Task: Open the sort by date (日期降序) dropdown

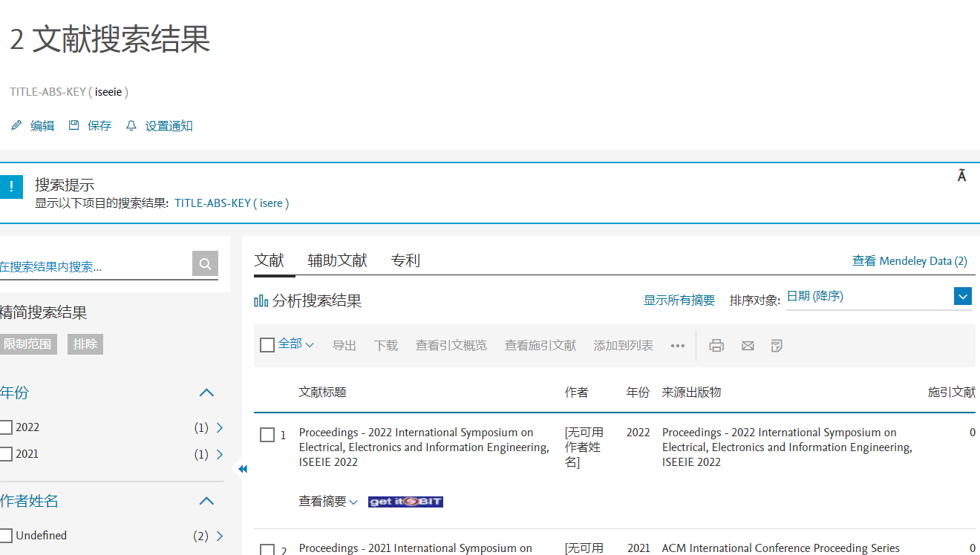Action: (962, 297)
